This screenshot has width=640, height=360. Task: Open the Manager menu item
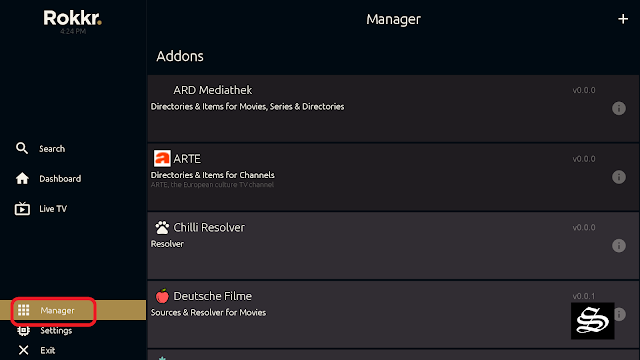point(73,310)
